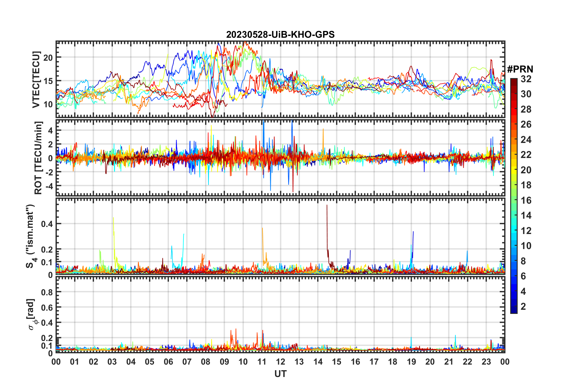The width and height of the screenshot is (561, 392).
Task: Click sigma phi y-axis tick label 0.6
Action: pyautogui.click(x=47, y=308)
